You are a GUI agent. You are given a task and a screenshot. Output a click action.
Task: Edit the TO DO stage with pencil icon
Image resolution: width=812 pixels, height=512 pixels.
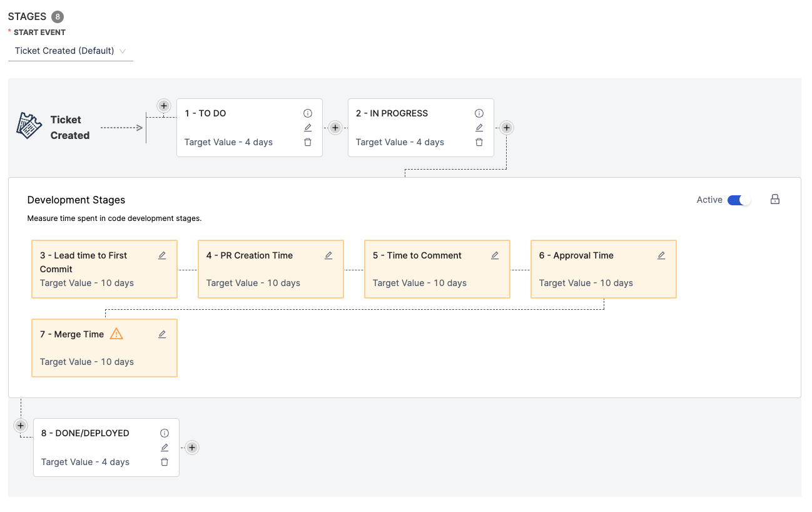(308, 128)
